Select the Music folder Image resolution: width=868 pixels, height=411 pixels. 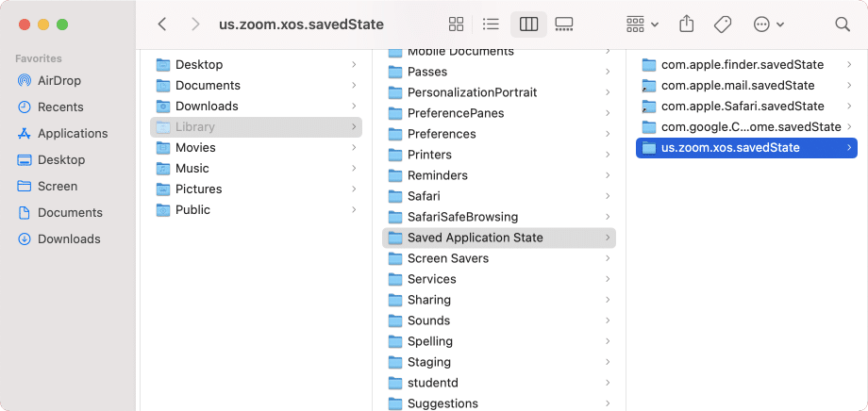pyautogui.click(x=256, y=169)
